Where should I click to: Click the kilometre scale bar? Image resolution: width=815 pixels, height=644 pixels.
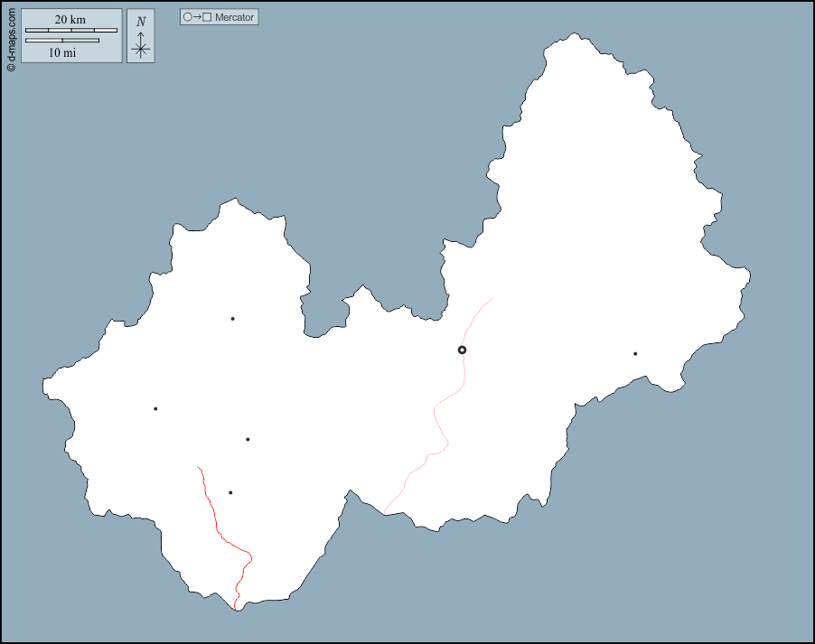tap(71, 31)
